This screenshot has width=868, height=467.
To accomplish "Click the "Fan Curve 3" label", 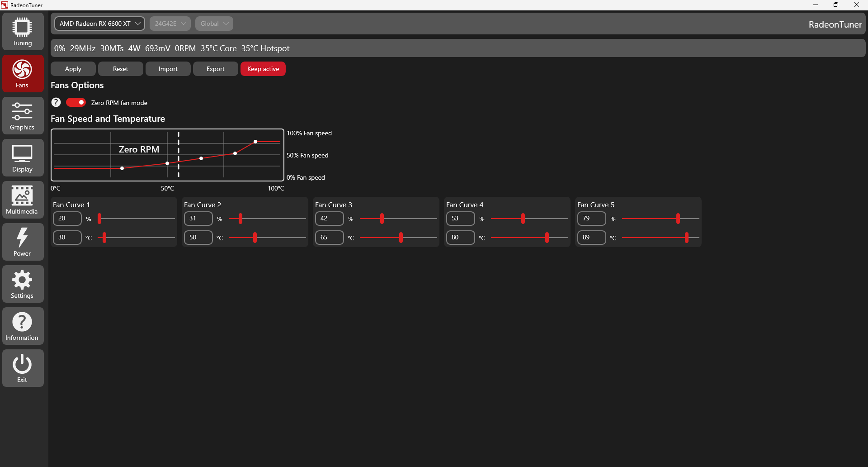I will (x=334, y=205).
